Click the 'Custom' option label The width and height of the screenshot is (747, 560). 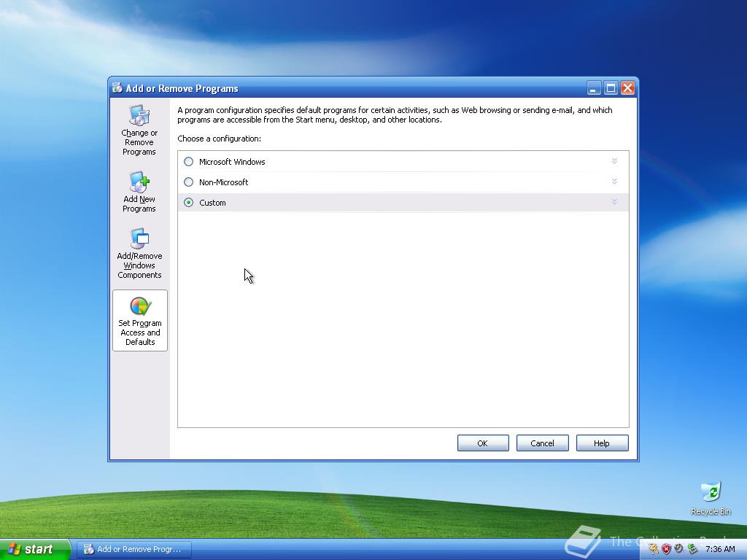point(212,203)
